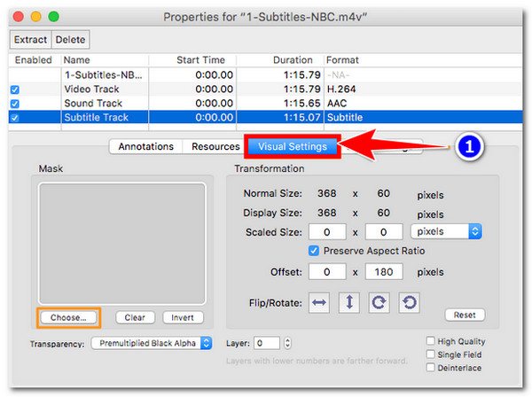Uncheck Preserve Aspect Ratio
Screen dimensions: 532x397
pos(314,251)
